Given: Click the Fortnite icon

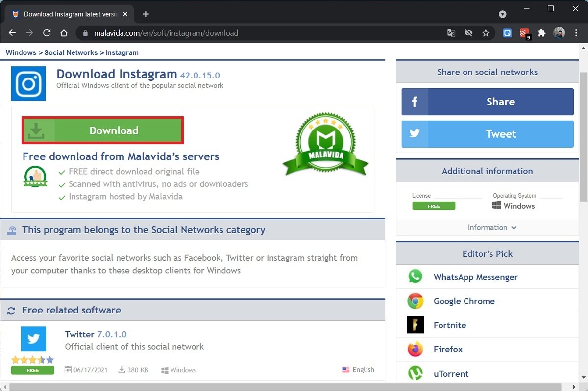Looking at the screenshot, I should point(415,325).
